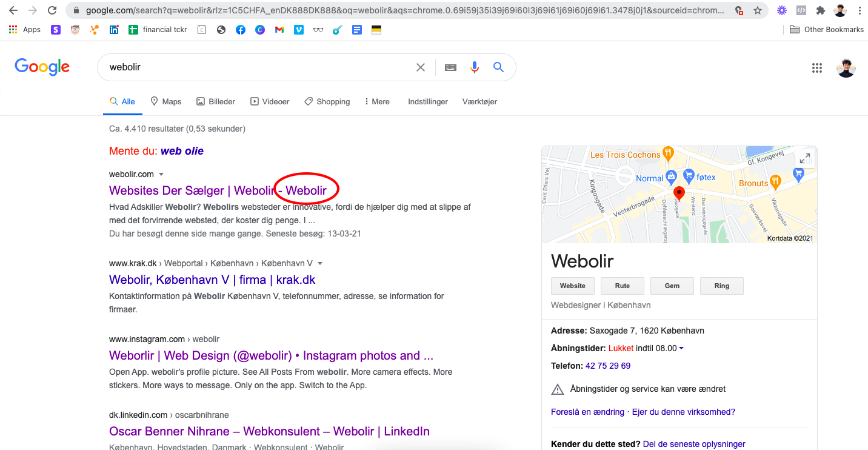Open the Facebook bookmark
The height and width of the screenshot is (450, 868).
[x=241, y=29]
